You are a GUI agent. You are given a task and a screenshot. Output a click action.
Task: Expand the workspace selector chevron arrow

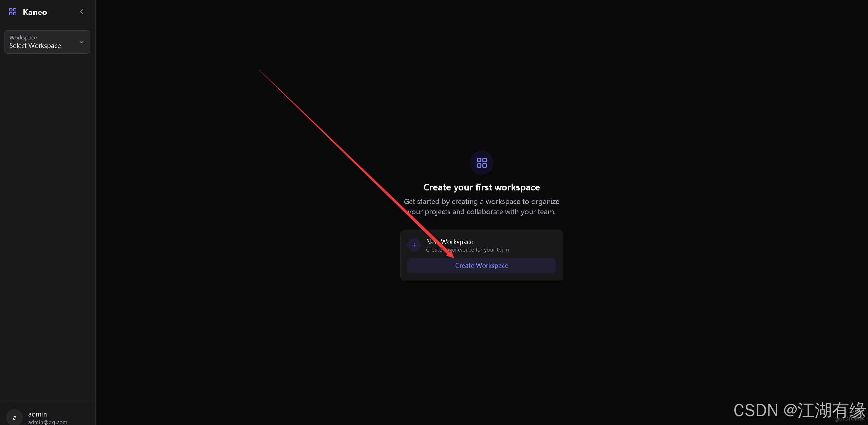coord(81,42)
